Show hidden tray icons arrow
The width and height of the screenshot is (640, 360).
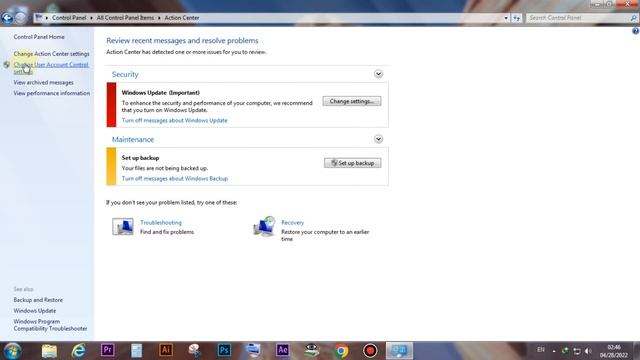tap(554, 351)
